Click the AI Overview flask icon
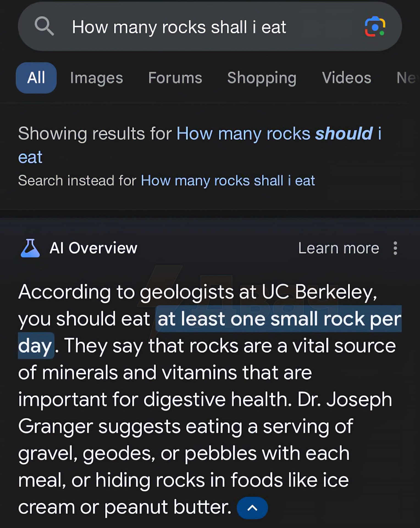Viewport: 420px width, 528px height. [30, 248]
